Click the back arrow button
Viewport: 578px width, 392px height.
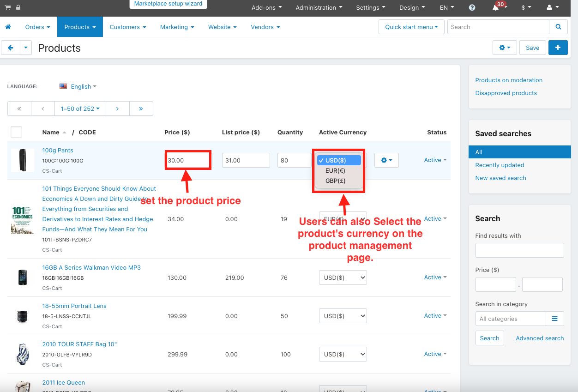pos(10,48)
